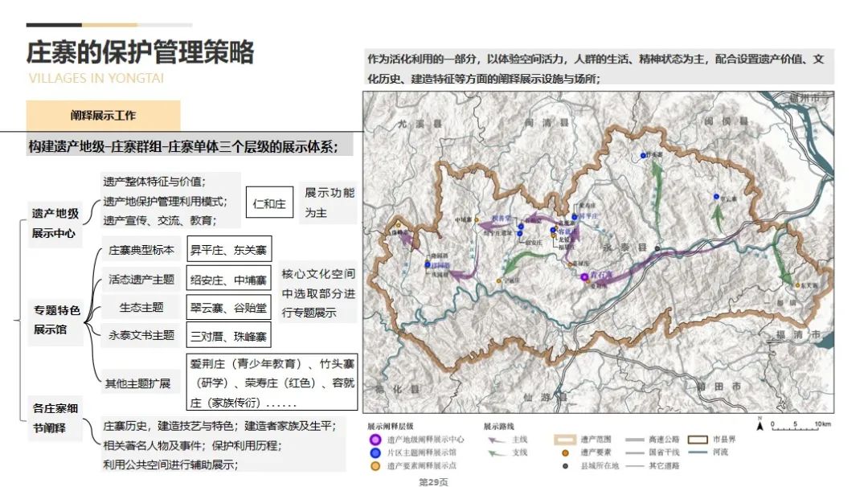Click the 展示功能为主 text box
This screenshot has height=487, width=868.
coord(329,203)
